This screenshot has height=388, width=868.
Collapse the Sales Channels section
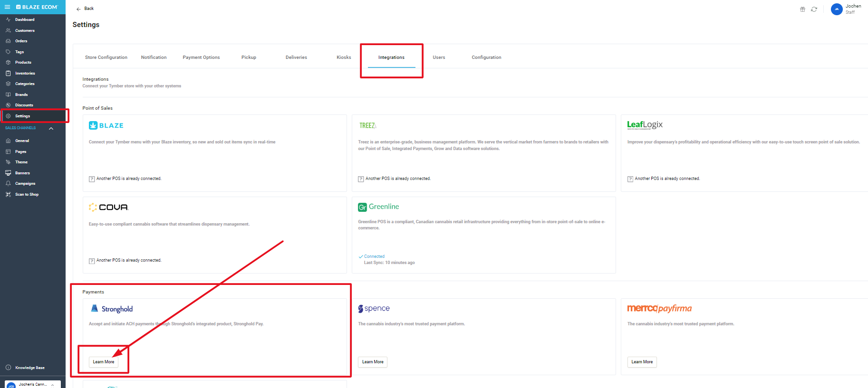pos(51,128)
